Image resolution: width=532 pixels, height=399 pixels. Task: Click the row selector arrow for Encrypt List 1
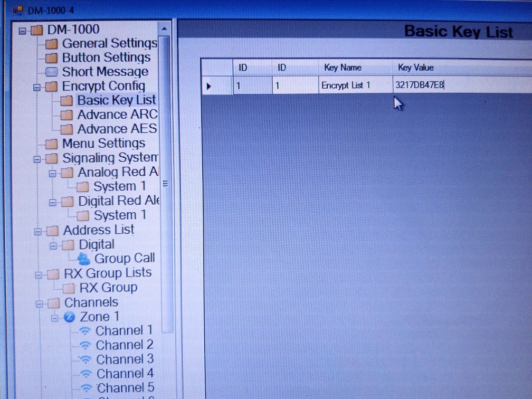pyautogui.click(x=217, y=85)
